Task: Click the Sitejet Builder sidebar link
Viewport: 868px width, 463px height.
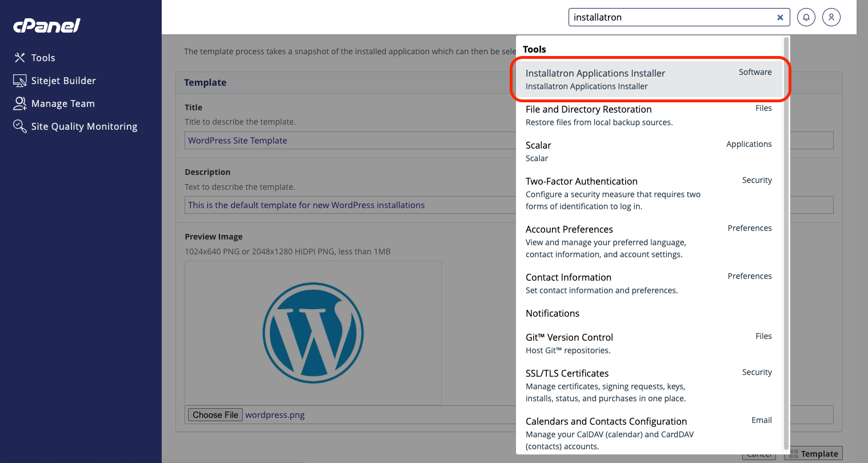Action: click(63, 81)
